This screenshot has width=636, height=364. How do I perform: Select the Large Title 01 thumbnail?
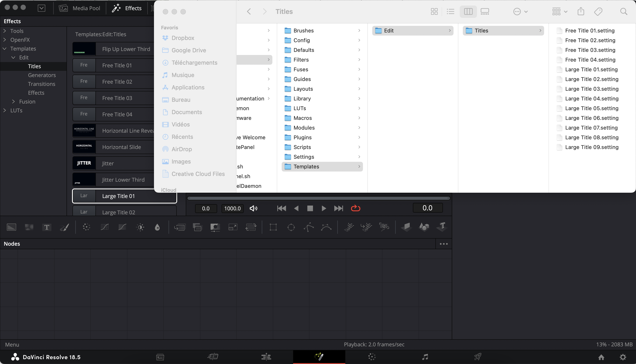tap(84, 196)
